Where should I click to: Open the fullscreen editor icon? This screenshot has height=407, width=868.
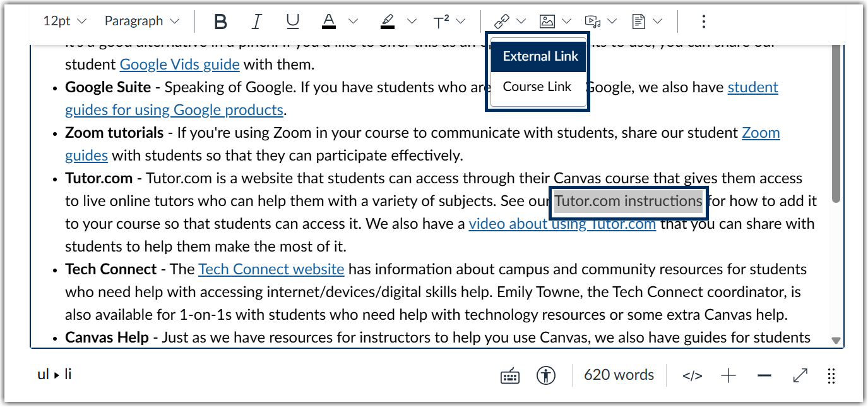click(800, 376)
